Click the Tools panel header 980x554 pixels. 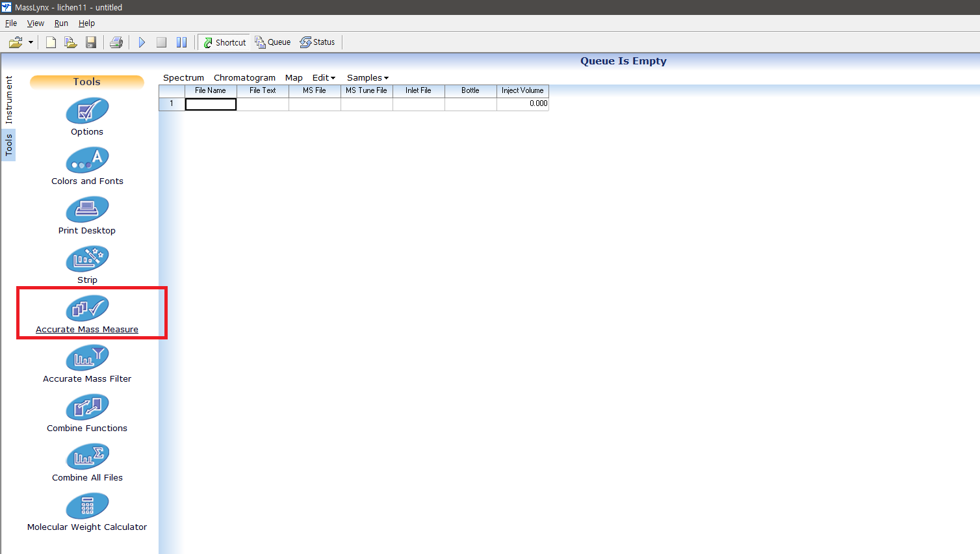pos(87,82)
